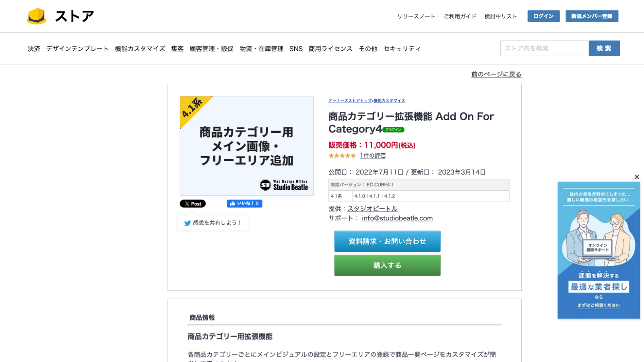The height and width of the screenshot is (362, 644).
Task: Click the 公開日 2022年7月11日 date text
Action: coord(366,172)
